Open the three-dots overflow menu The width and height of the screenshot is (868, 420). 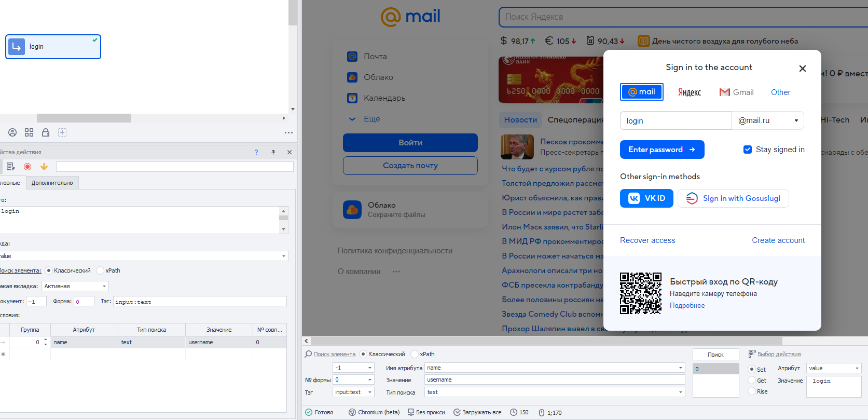[288, 132]
